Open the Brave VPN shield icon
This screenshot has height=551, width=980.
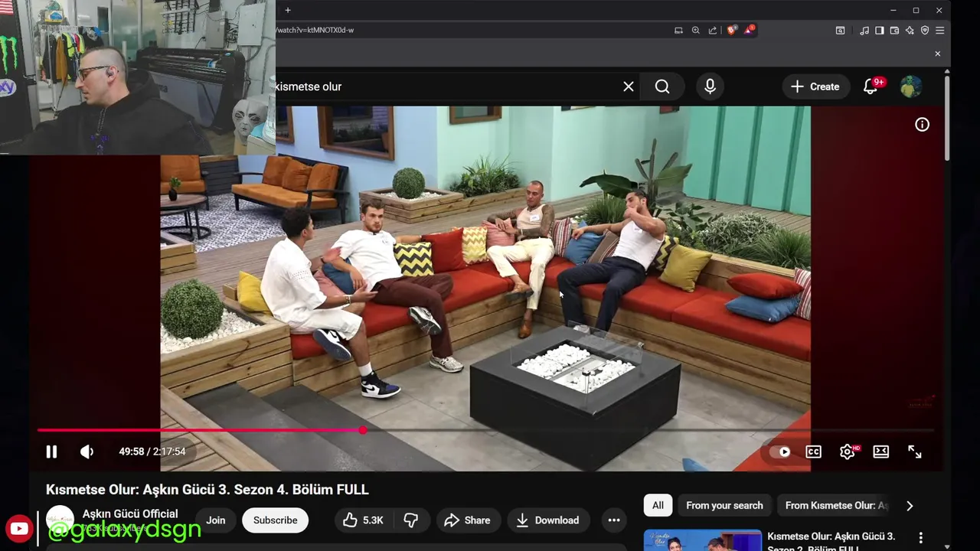tap(925, 30)
